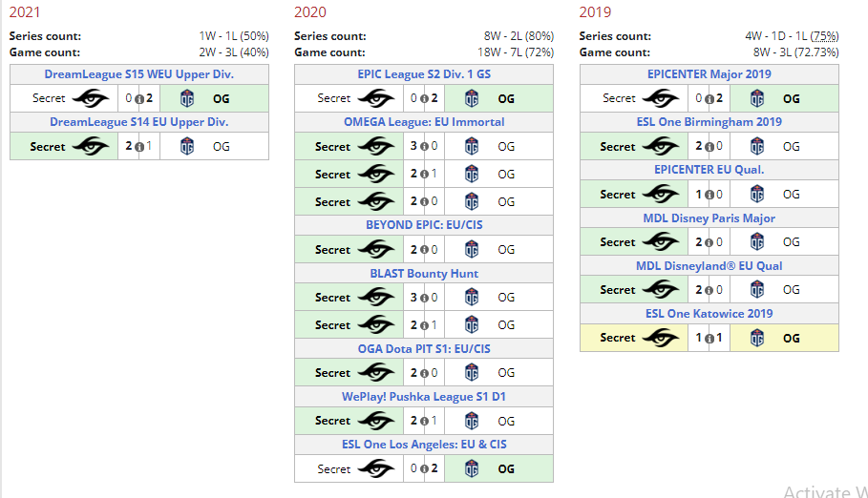Click Team Secret logo under EPICENTER Major 2019

pyautogui.click(x=661, y=98)
